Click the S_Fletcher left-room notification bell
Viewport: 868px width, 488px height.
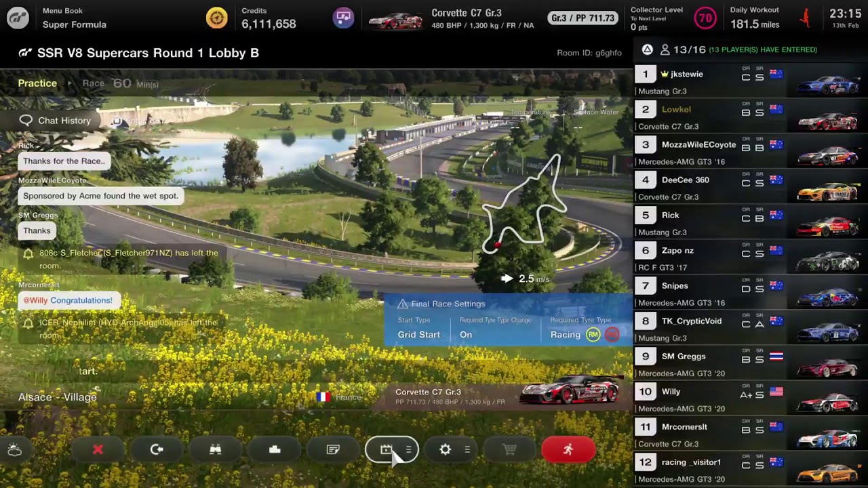click(x=28, y=254)
